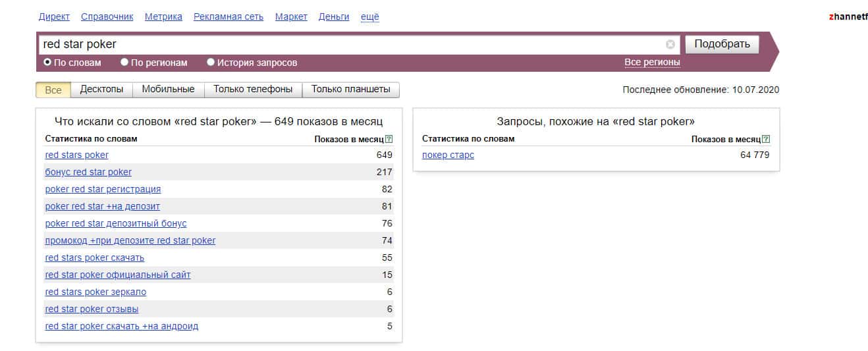Switch to the 'Десктопы' device tab

tap(101, 90)
